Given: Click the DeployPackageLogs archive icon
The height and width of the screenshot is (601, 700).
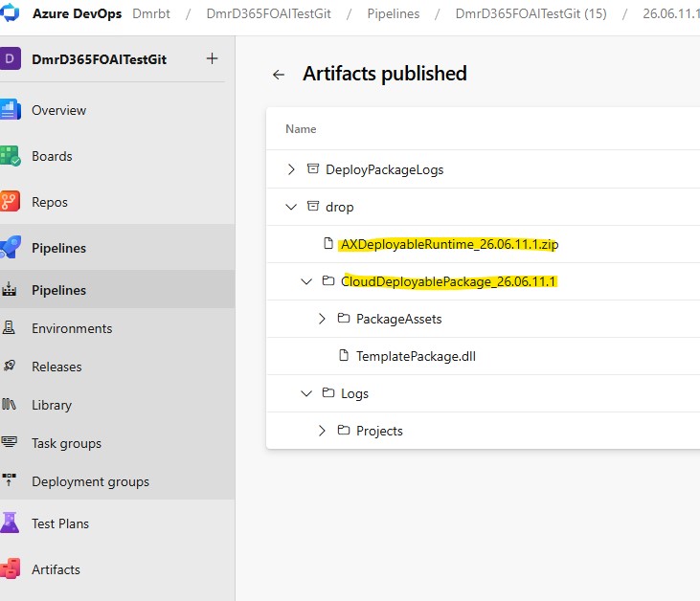Looking at the screenshot, I should [x=313, y=168].
